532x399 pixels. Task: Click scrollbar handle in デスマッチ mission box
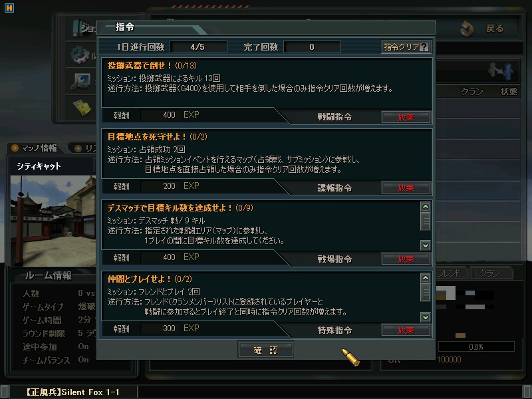(x=425, y=221)
